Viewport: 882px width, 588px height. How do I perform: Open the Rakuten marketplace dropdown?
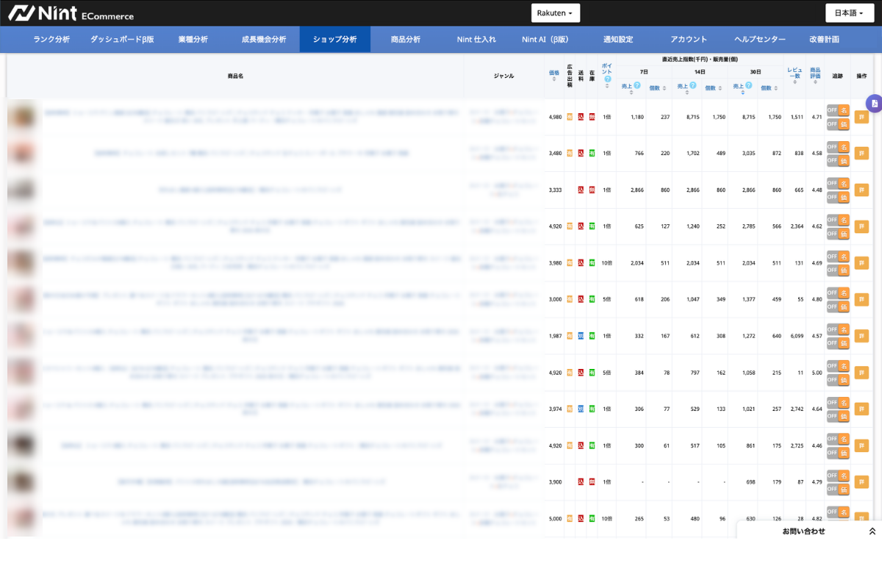556,13
